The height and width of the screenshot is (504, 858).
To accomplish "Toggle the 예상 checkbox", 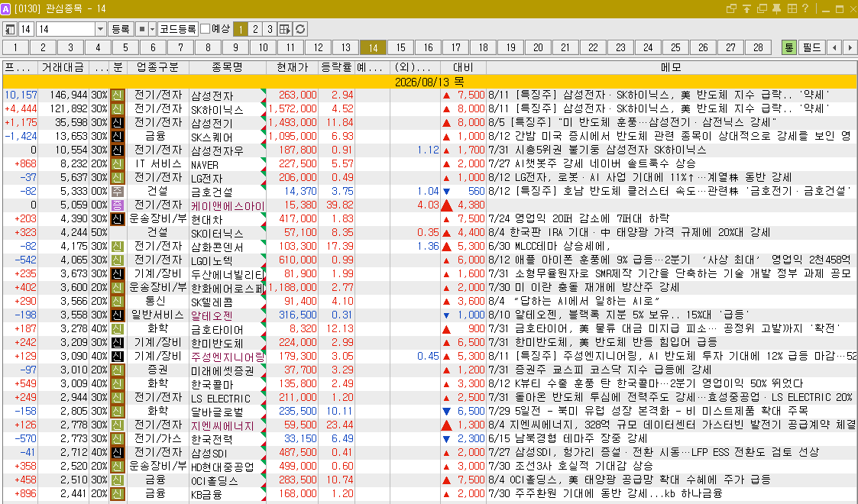I will [x=206, y=28].
